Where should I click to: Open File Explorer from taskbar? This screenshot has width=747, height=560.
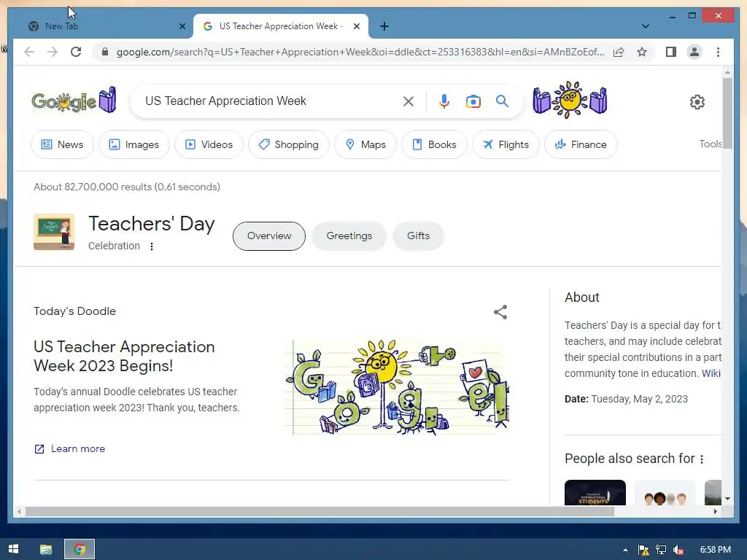pyautogui.click(x=46, y=549)
